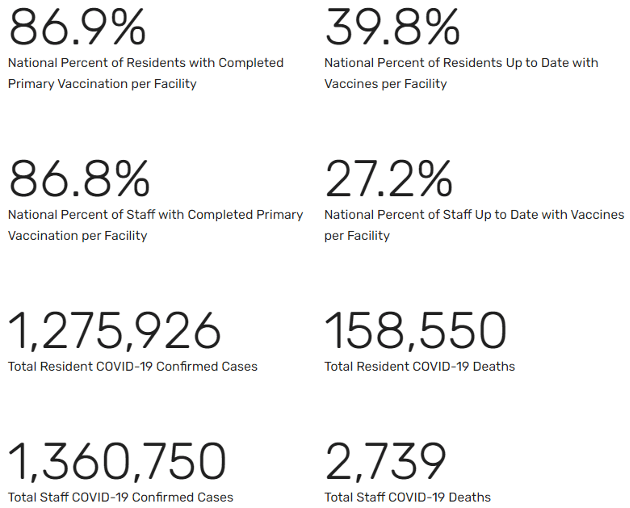Screen dimensions: 630x508
Task: Select the 'Total Staff COVID-19 Deaths' label
Action: [x=408, y=498]
